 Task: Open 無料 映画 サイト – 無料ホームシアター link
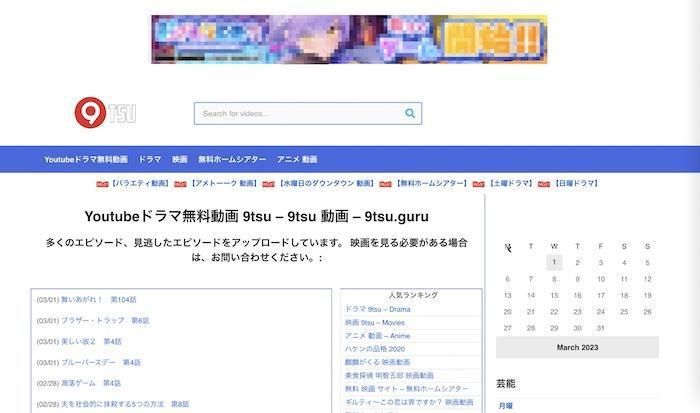click(x=406, y=389)
